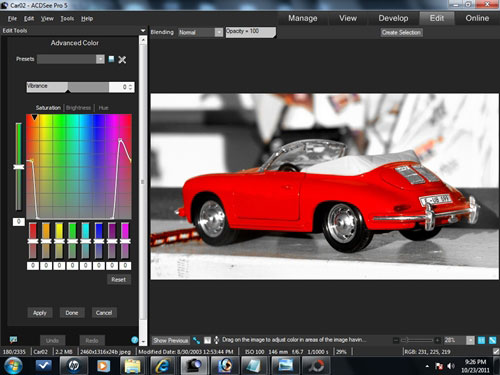This screenshot has width=500, height=375.
Task: Launch Internet Explorer from the taskbar
Action: click(x=162, y=366)
